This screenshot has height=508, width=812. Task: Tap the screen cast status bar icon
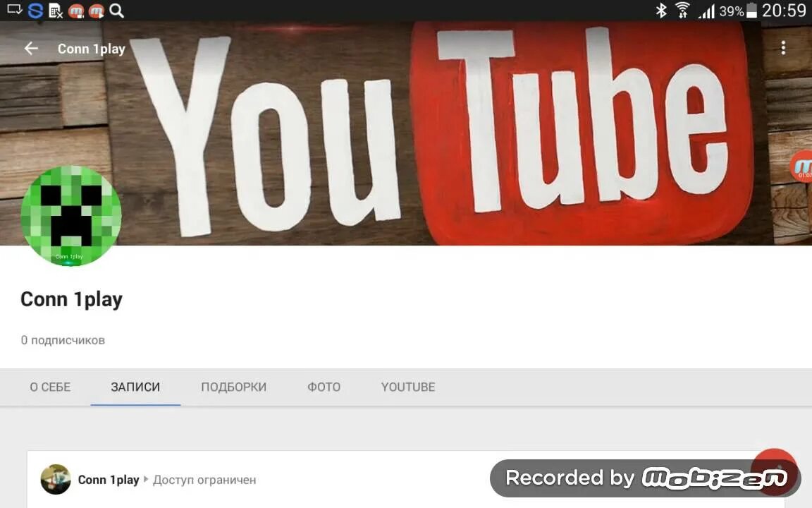[15, 10]
